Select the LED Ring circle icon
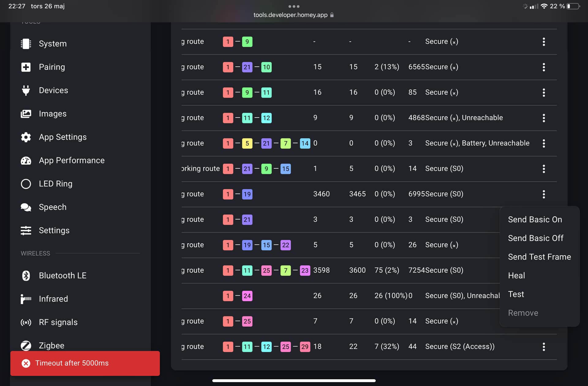This screenshot has height=386, width=588. pyautogui.click(x=26, y=184)
